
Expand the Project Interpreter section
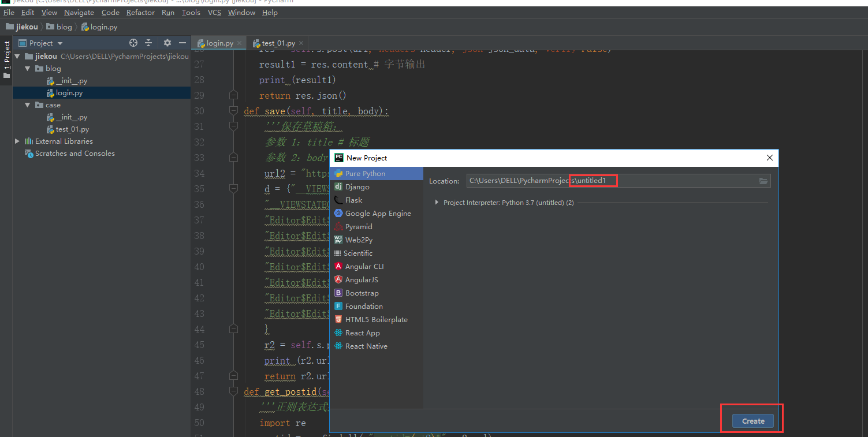pos(437,203)
